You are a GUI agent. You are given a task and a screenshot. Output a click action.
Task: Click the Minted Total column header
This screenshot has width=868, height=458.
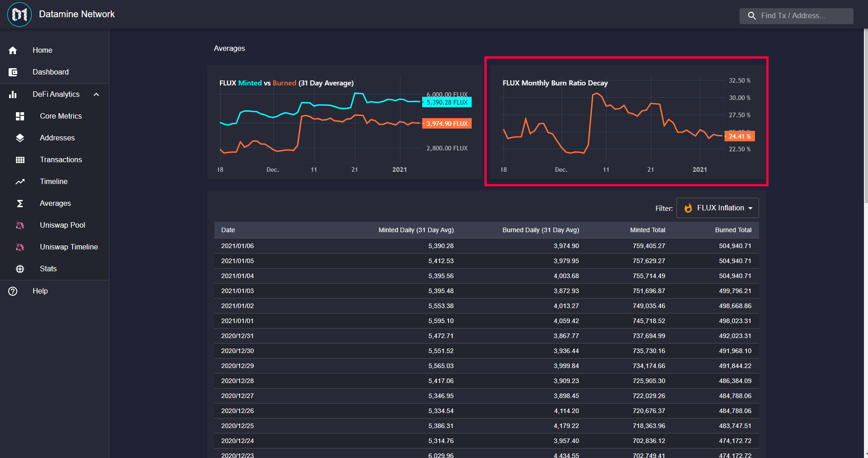648,230
